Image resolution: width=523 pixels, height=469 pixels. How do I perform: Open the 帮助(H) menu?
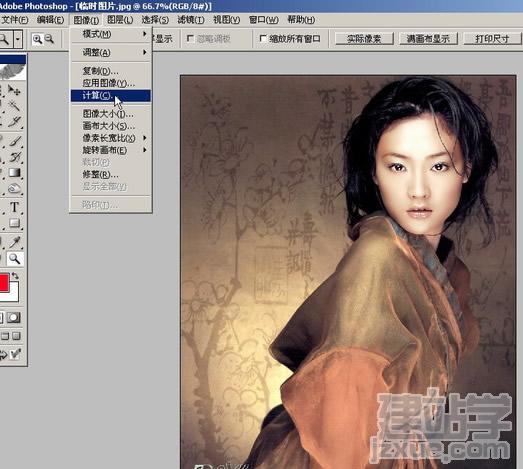(x=301, y=20)
